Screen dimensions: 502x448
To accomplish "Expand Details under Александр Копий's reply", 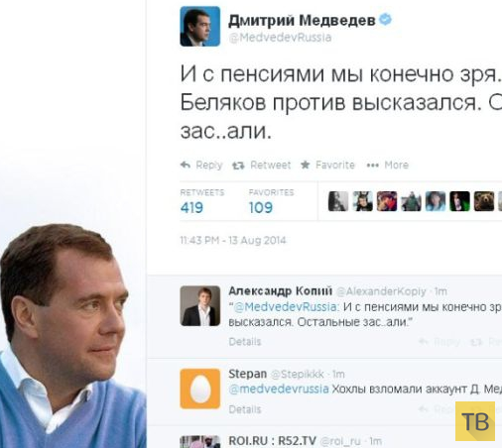I will [x=245, y=342].
